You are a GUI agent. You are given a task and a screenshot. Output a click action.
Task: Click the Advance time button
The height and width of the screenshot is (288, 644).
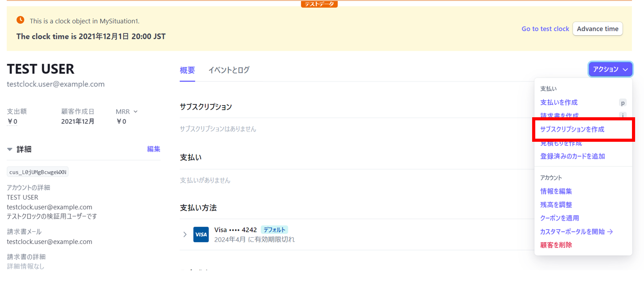pyautogui.click(x=597, y=29)
